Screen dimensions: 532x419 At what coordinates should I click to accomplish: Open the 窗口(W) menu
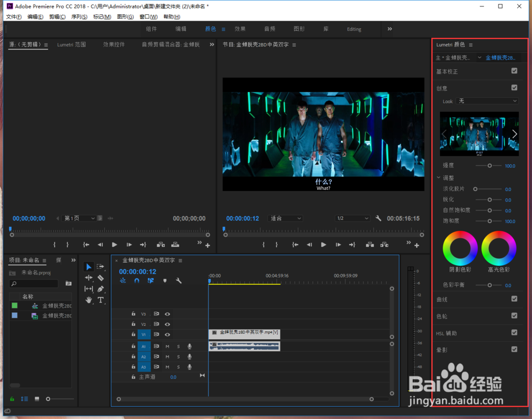[148, 16]
